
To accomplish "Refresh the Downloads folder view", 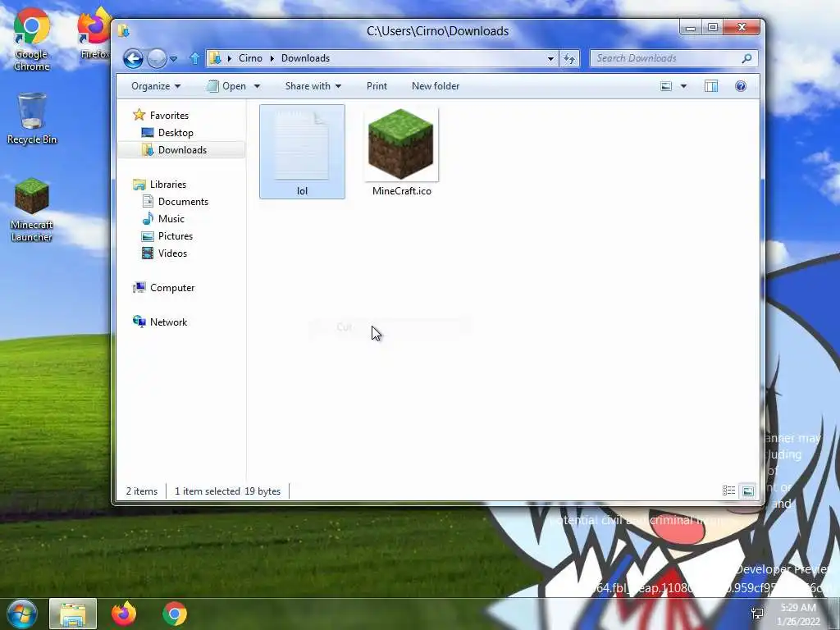I will click(569, 58).
